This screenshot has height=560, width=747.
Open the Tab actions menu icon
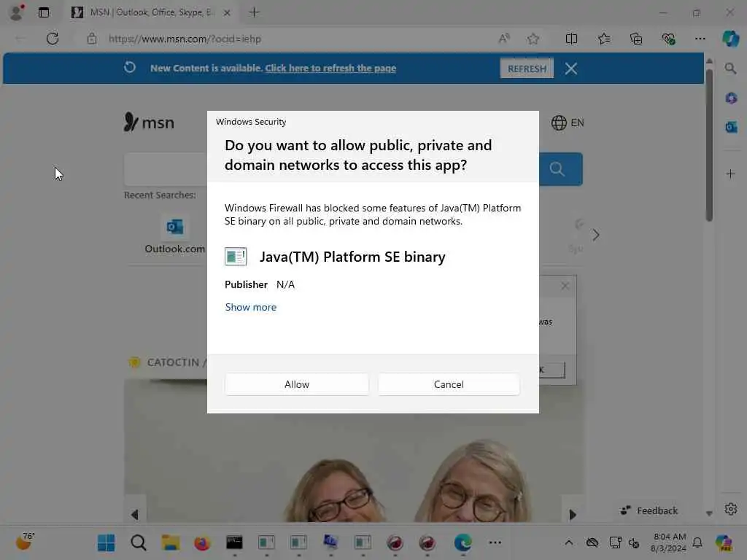point(44,12)
